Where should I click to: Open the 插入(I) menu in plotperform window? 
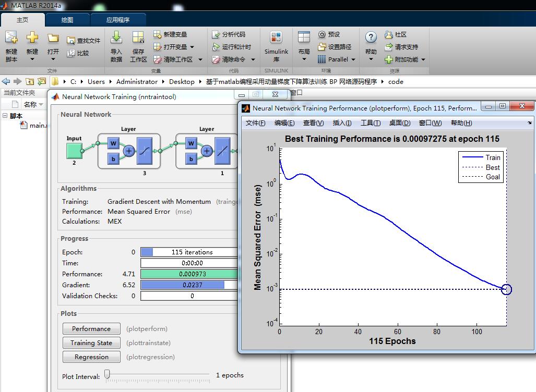click(x=342, y=123)
